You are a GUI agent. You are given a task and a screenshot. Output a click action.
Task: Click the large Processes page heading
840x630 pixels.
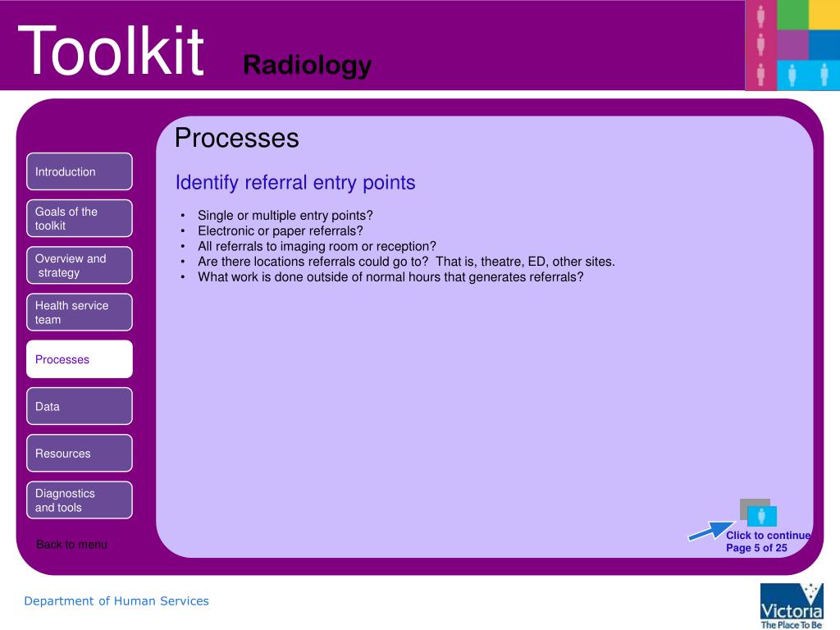tap(237, 138)
